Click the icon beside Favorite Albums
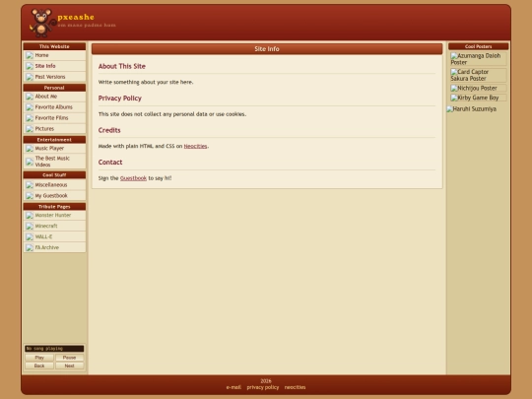The height and width of the screenshot is (399, 532). [x=30, y=107]
